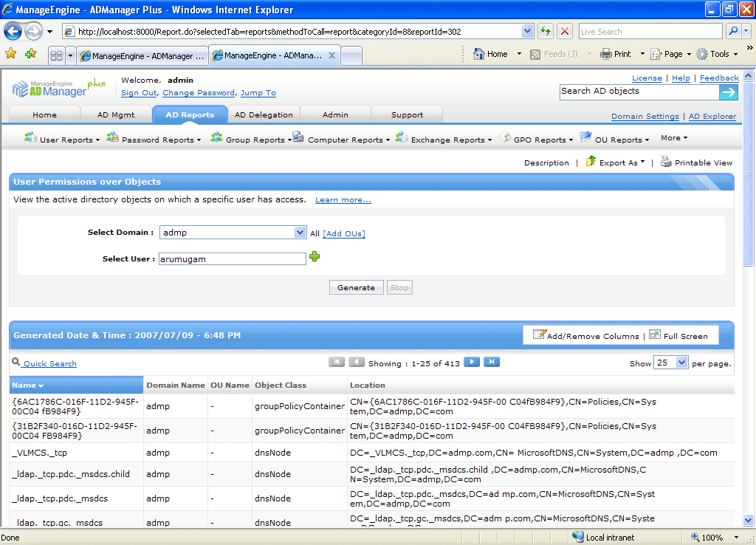Click the Search AD objects field

[x=639, y=92]
